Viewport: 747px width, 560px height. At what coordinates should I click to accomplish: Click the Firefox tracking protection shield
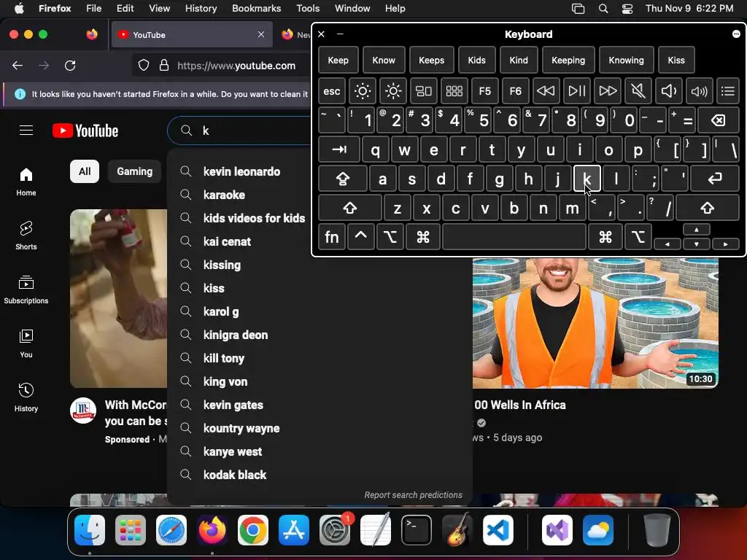(x=144, y=66)
